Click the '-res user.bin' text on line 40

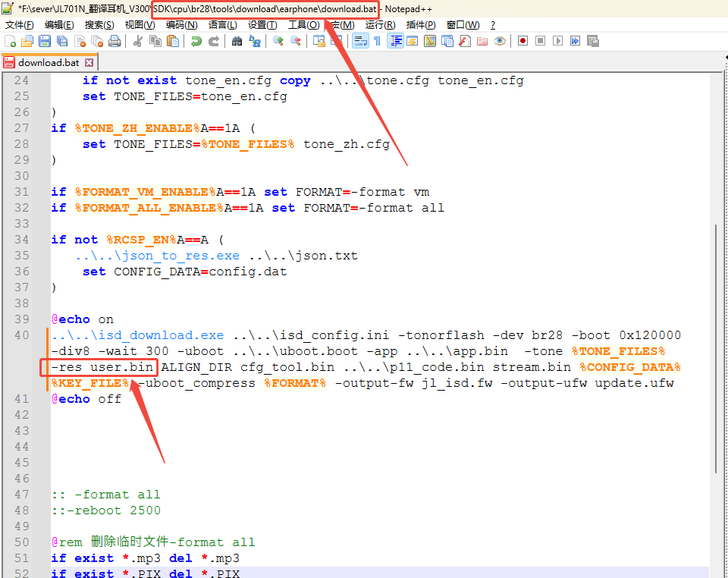pos(102,367)
